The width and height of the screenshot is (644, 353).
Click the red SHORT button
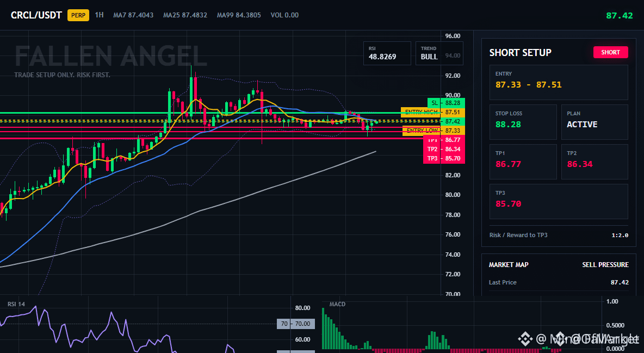click(610, 52)
